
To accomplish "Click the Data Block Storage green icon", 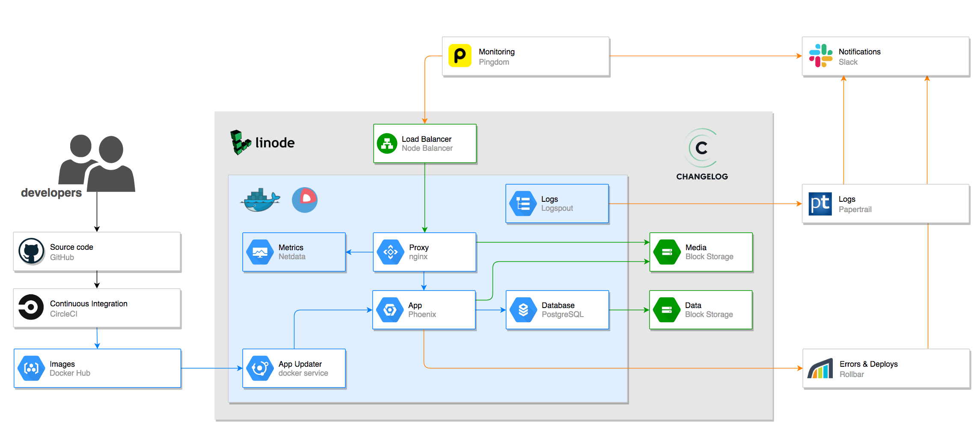I will point(666,310).
